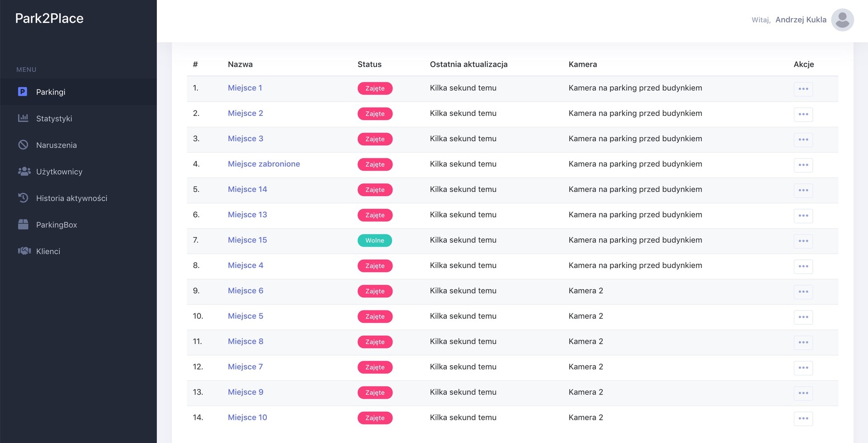Screen dimensions: 868x443
Task: Show the three-dot menu for Miejsce 6
Action: coord(803,291)
